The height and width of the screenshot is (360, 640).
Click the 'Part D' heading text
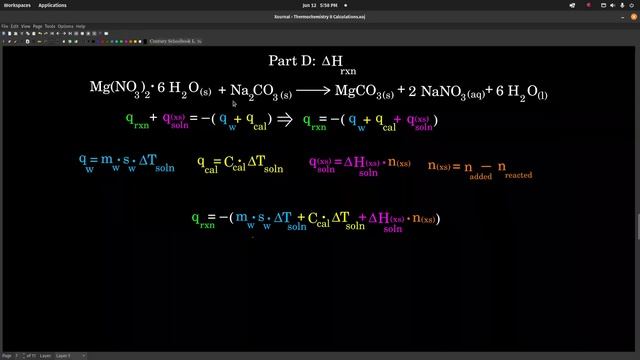click(x=292, y=61)
